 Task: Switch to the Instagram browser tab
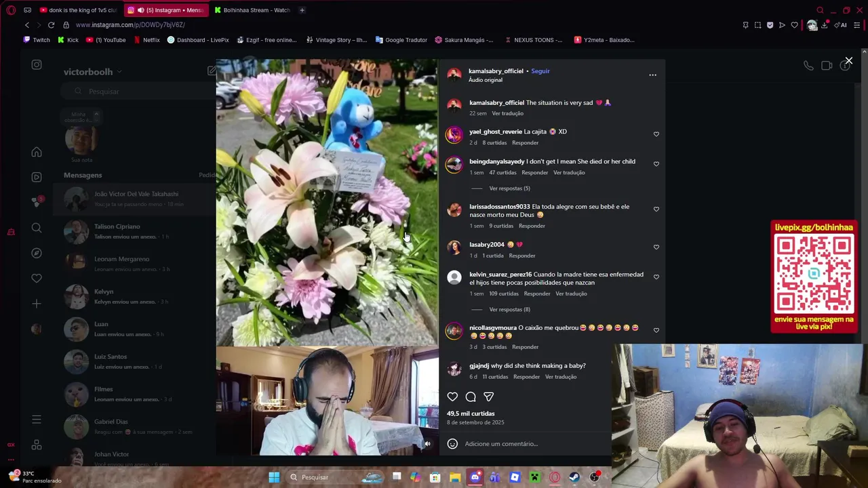(166, 10)
